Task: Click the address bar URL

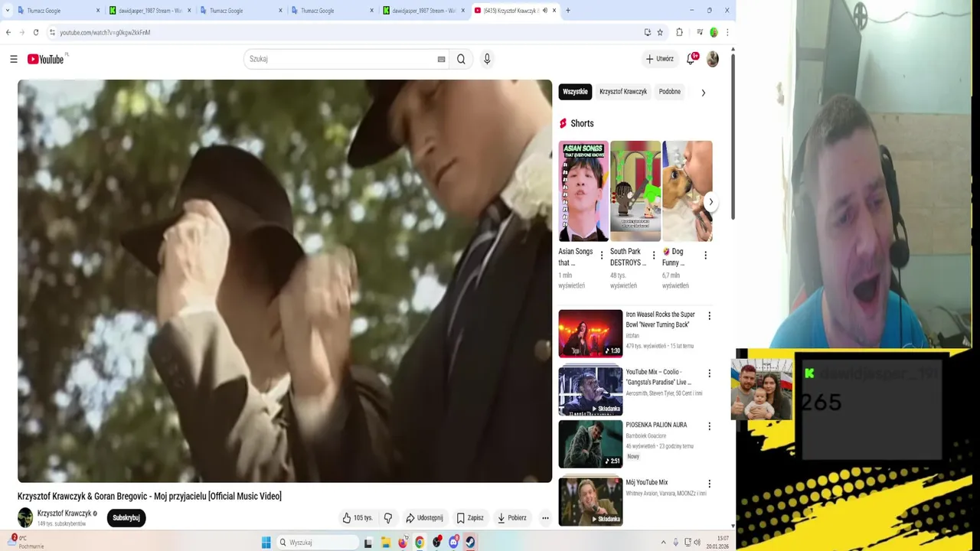Action: (x=105, y=32)
